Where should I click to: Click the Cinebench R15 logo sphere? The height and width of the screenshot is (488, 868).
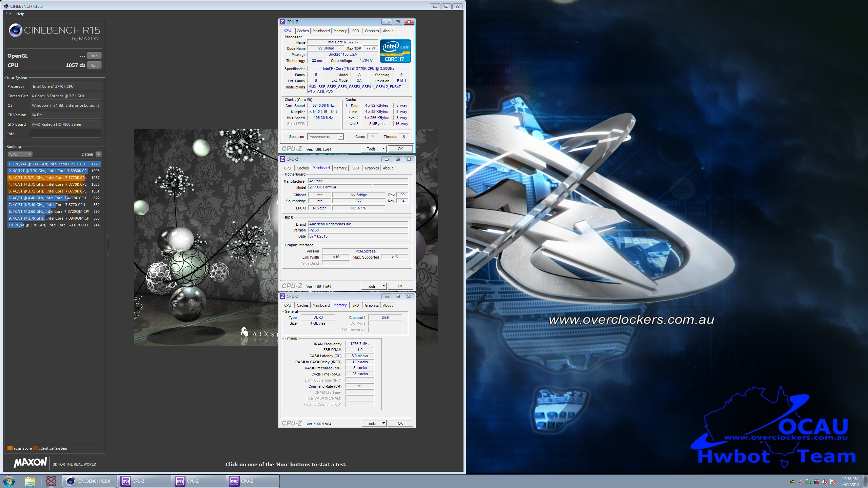[x=16, y=30]
